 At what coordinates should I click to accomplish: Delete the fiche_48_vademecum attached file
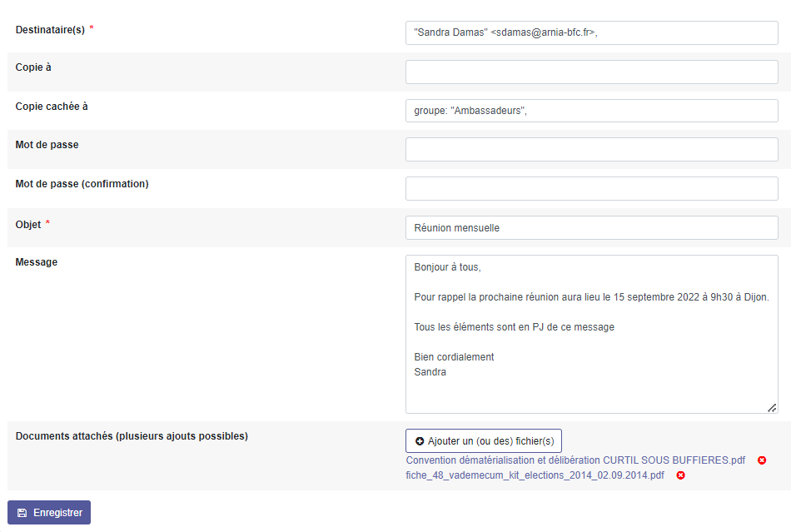(x=680, y=475)
